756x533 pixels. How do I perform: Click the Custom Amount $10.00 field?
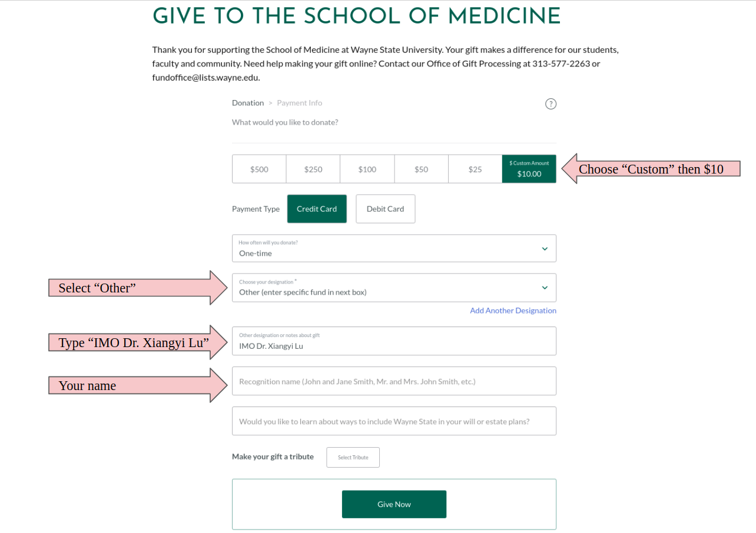point(529,169)
